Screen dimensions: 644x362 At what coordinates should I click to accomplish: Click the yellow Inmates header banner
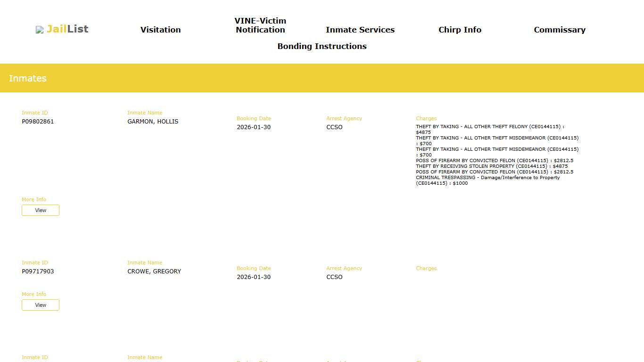coord(322,78)
